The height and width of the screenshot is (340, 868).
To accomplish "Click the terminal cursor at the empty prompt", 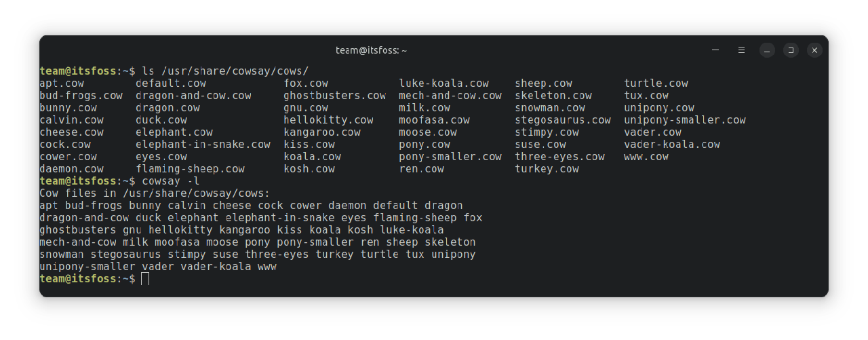I will [145, 279].
